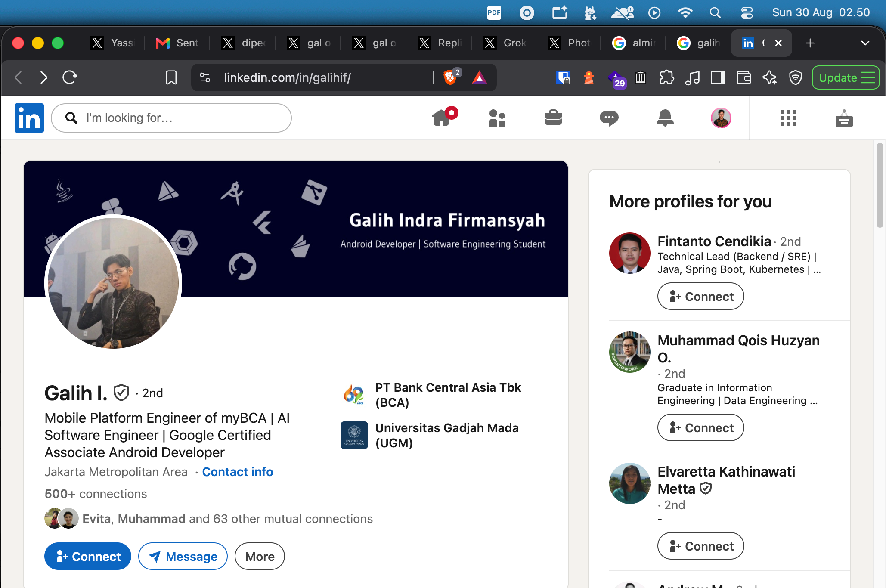Connect with Muhammad Qois Huzyan O.

[x=700, y=427]
